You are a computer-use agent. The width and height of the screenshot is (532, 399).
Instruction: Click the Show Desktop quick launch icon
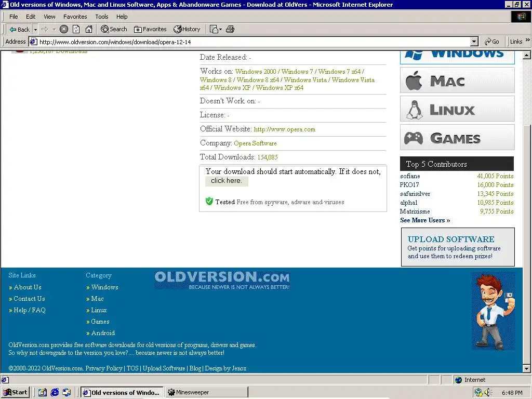point(43,393)
